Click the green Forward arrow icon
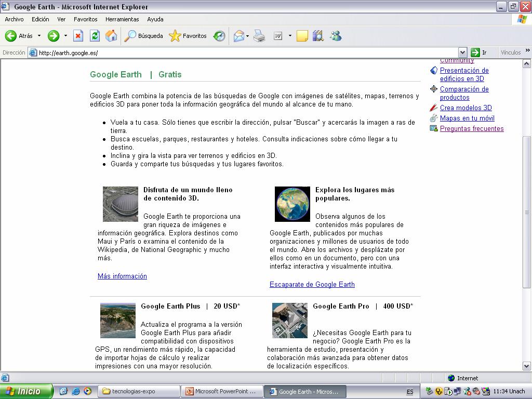 (54, 36)
